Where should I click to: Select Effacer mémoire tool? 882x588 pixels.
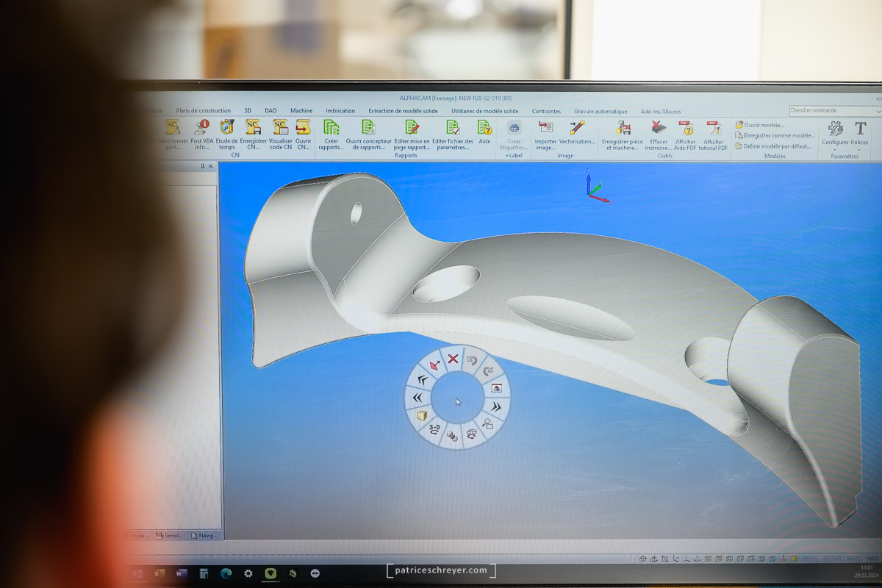[x=658, y=135]
